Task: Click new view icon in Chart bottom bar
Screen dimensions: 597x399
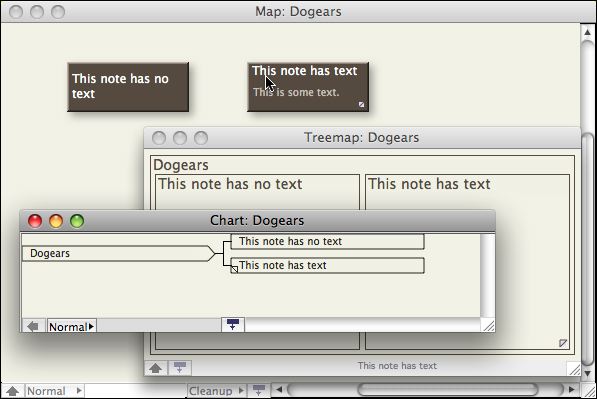Action: [233, 325]
